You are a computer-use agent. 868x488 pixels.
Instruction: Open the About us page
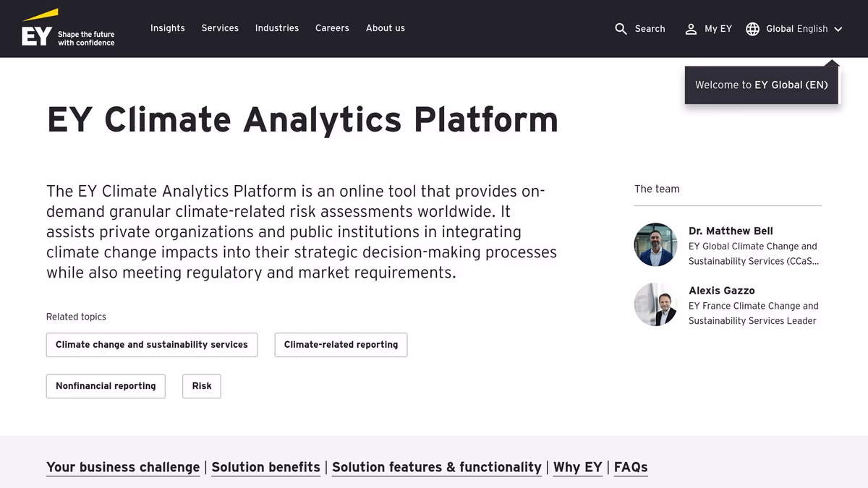tap(385, 28)
